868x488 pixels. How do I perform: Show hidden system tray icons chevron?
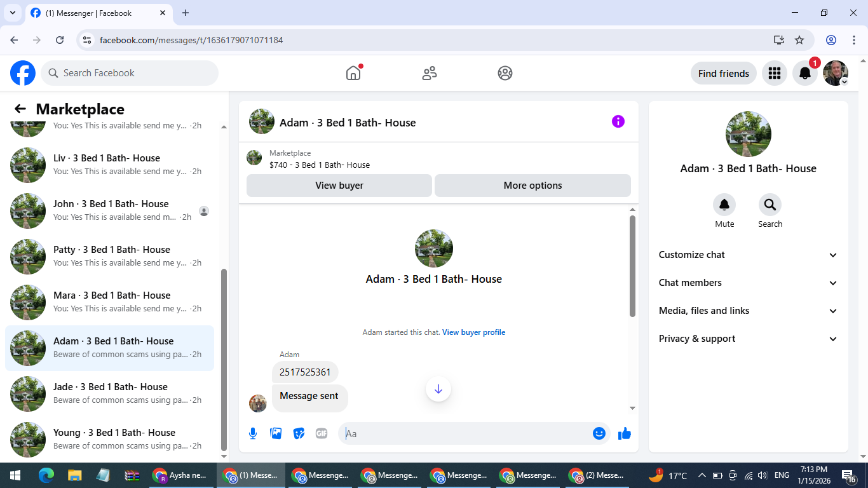point(702,475)
